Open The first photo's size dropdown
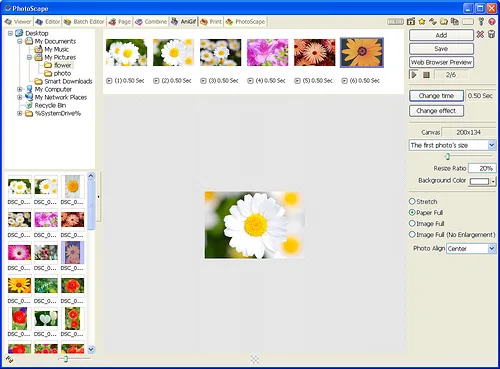 (x=452, y=145)
